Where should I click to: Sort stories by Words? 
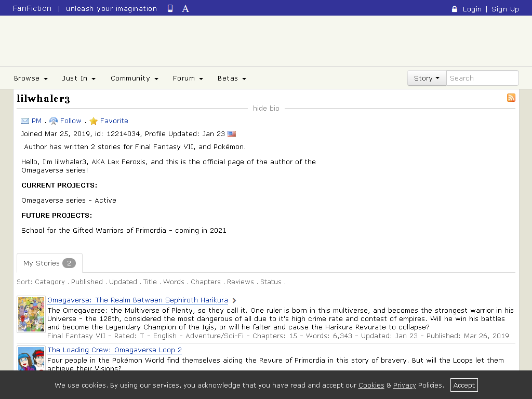[x=174, y=282]
